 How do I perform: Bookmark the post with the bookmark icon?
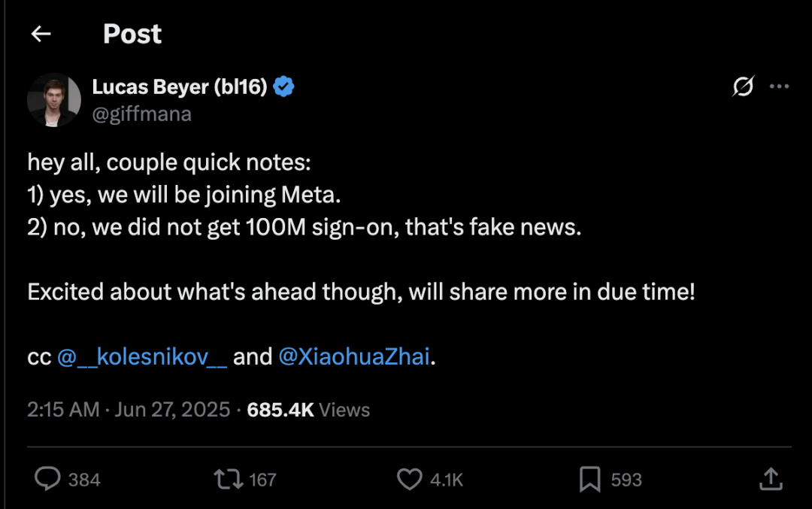pos(589,480)
